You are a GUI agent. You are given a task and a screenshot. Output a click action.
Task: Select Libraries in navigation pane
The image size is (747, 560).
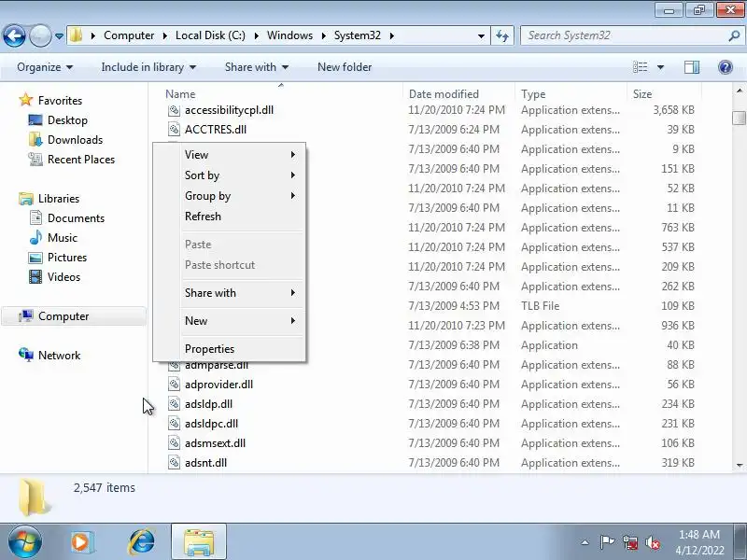coord(59,199)
